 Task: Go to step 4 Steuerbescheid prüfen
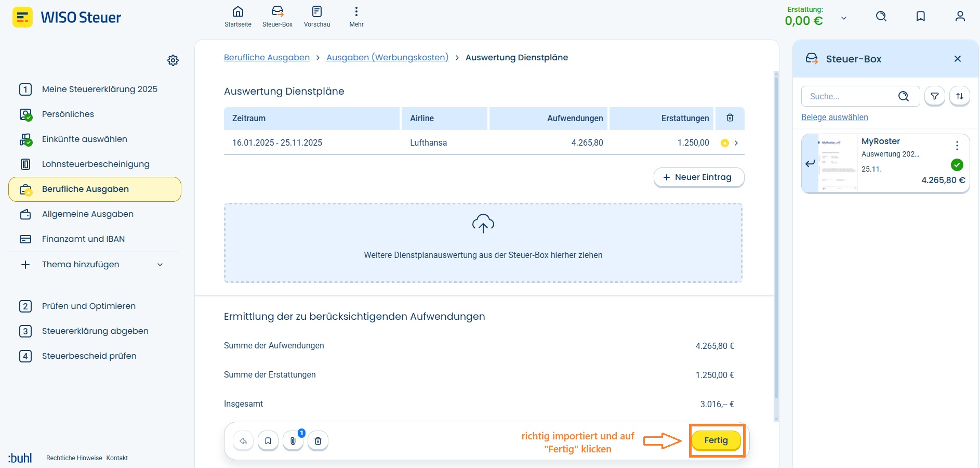[x=95, y=356]
